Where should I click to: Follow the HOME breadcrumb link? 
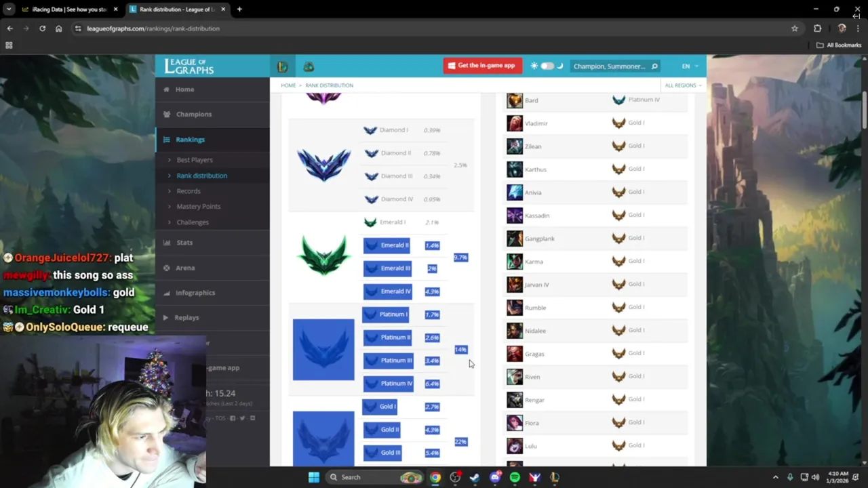pos(288,85)
